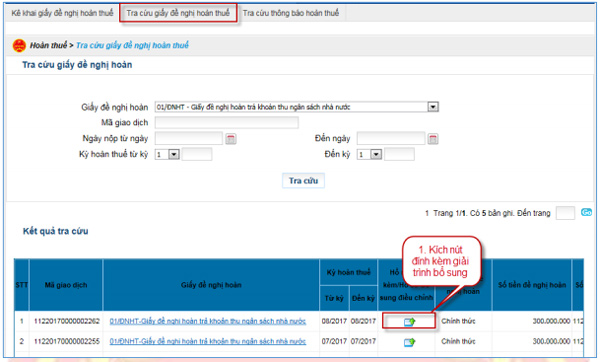Click the national emblem icon beside 'Hoàn thuế'
The width and height of the screenshot is (600, 362).
point(19,45)
